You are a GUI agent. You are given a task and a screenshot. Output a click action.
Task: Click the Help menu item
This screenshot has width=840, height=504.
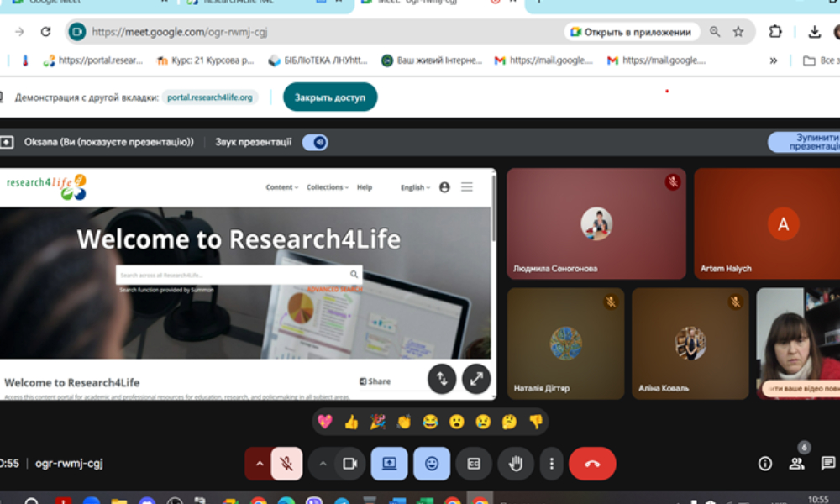364,187
